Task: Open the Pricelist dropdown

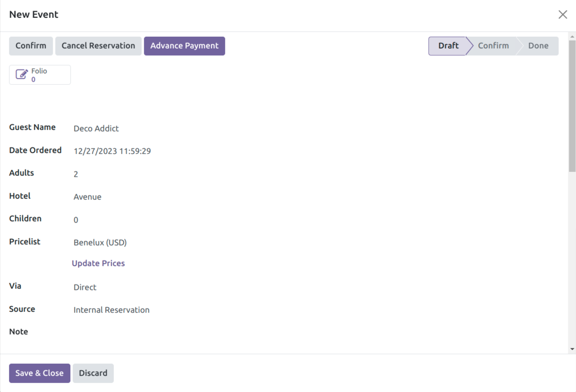Action: (189, 243)
